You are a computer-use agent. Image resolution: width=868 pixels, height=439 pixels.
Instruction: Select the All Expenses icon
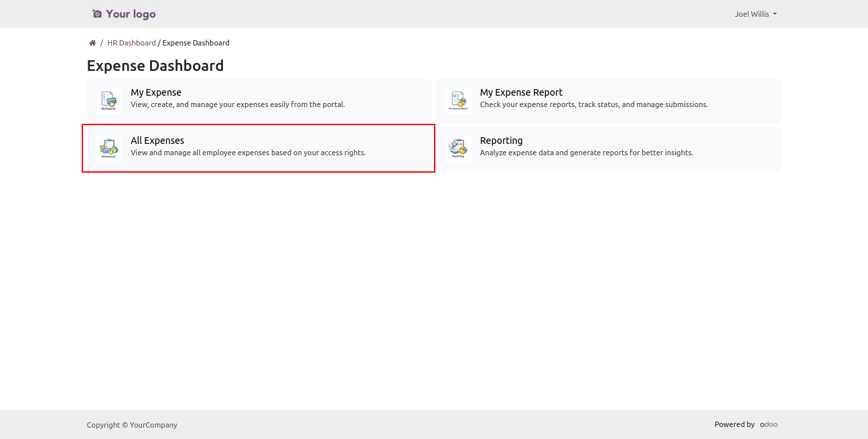coord(108,149)
